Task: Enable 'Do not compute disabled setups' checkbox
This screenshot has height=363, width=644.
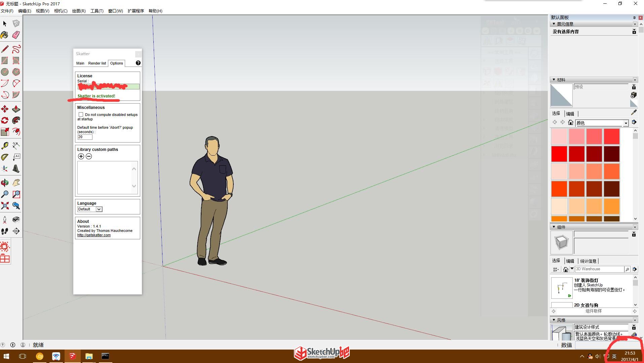Action: (81, 115)
